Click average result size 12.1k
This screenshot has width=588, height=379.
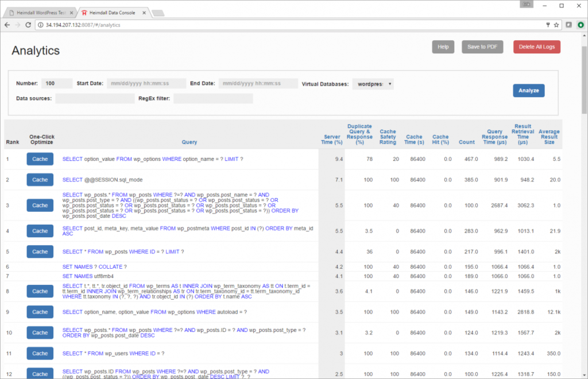[554, 312]
